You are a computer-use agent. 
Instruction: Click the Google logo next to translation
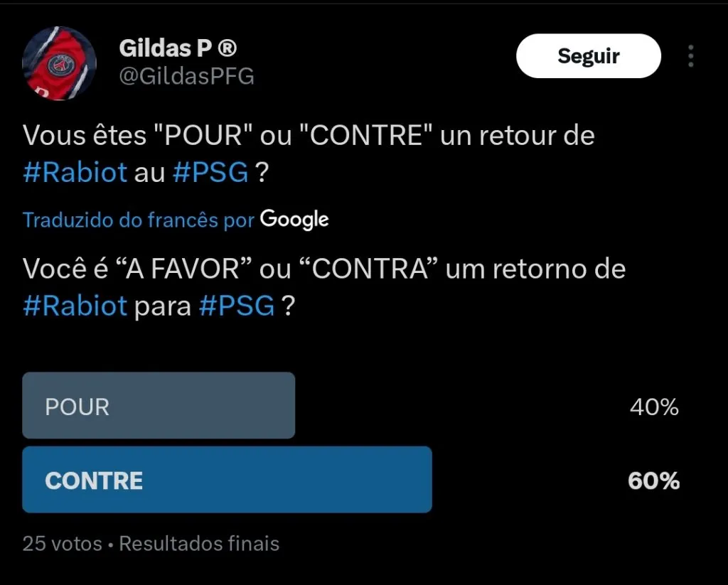(294, 219)
